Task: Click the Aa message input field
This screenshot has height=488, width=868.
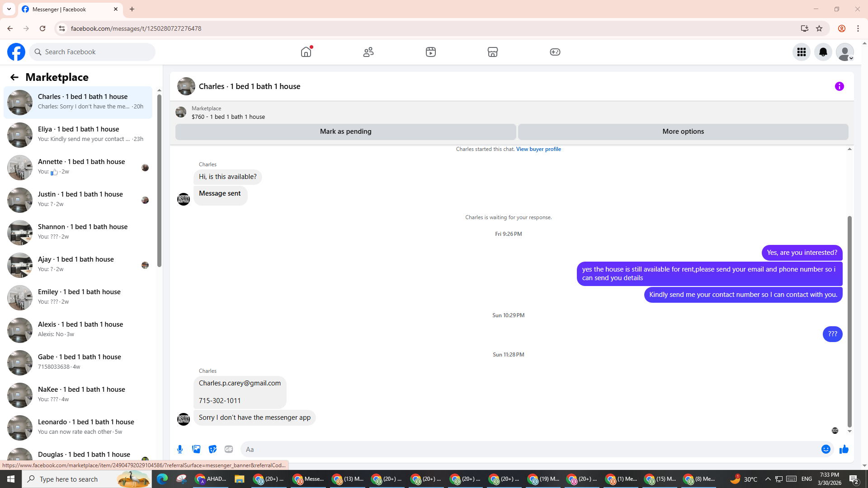Action: pyautogui.click(x=529, y=449)
